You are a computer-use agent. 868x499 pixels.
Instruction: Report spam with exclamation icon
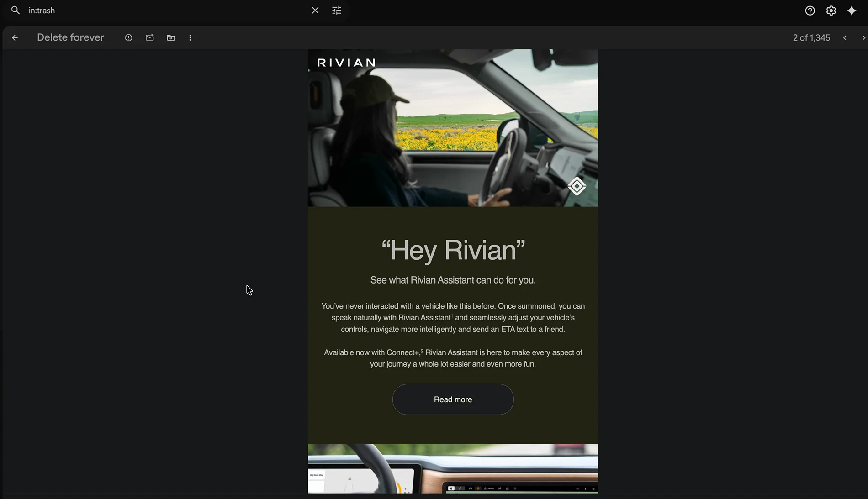click(x=128, y=38)
